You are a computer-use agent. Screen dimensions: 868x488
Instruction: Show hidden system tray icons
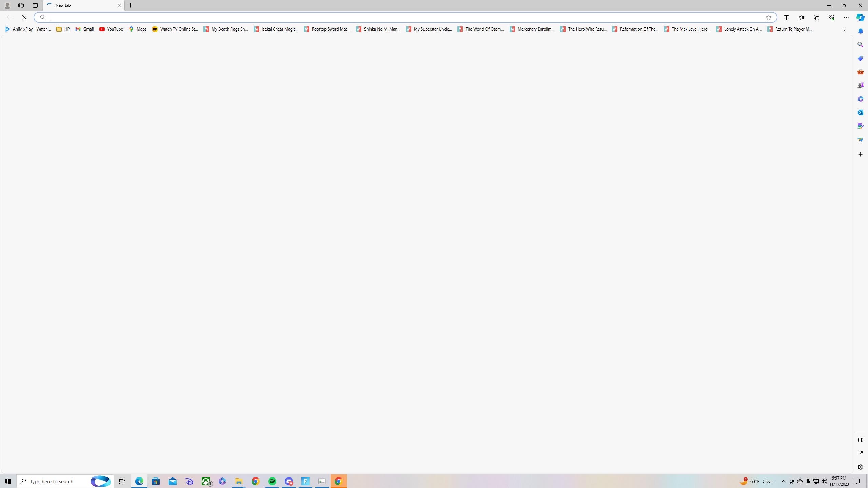[x=783, y=481]
